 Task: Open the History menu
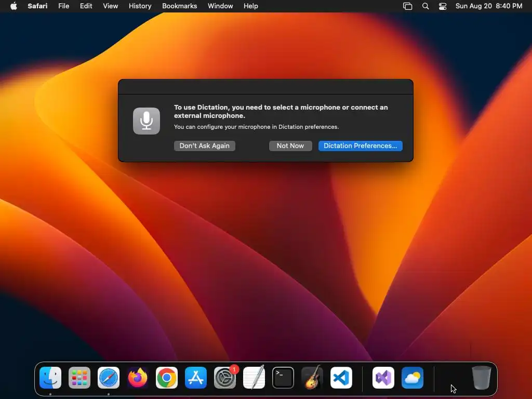coord(140,6)
